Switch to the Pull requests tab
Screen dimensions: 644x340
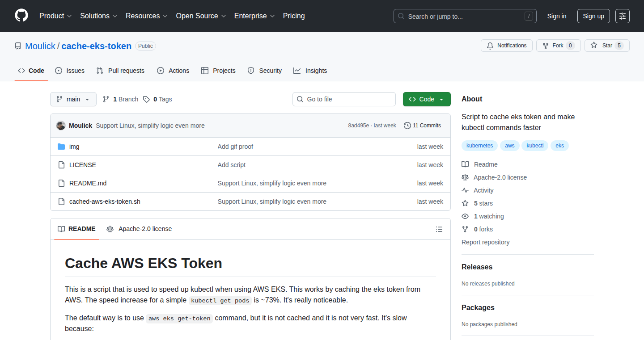point(121,71)
